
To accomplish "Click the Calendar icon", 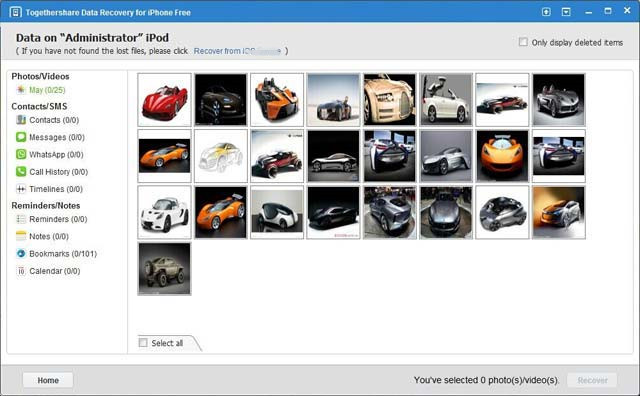I will (21, 271).
